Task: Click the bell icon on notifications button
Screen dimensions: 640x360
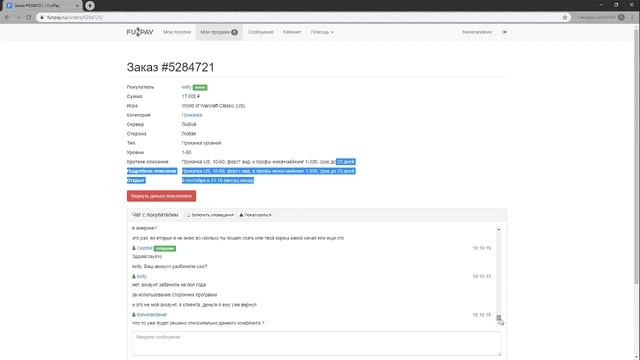Action: [x=189, y=215]
